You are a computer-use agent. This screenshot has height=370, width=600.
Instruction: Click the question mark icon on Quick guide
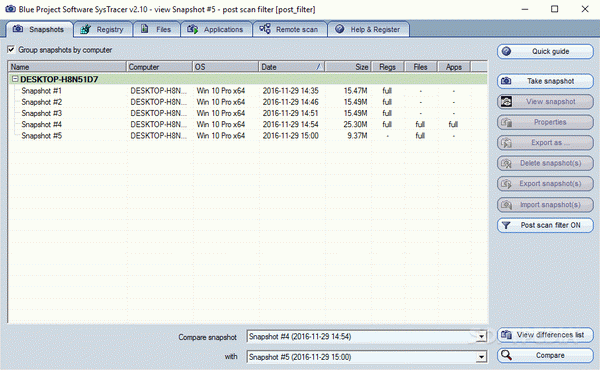click(x=506, y=51)
